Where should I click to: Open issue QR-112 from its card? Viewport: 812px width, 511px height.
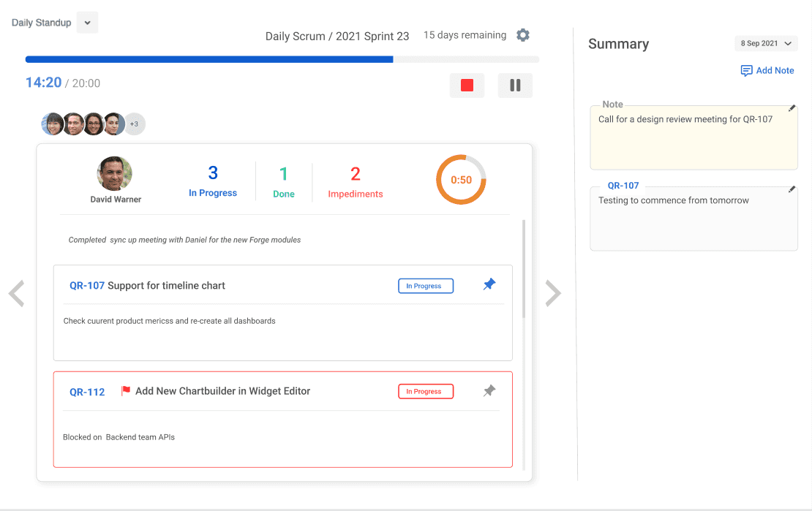coord(87,391)
